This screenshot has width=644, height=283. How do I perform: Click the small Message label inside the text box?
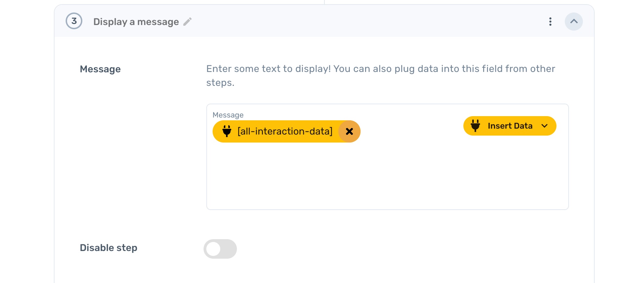point(228,115)
